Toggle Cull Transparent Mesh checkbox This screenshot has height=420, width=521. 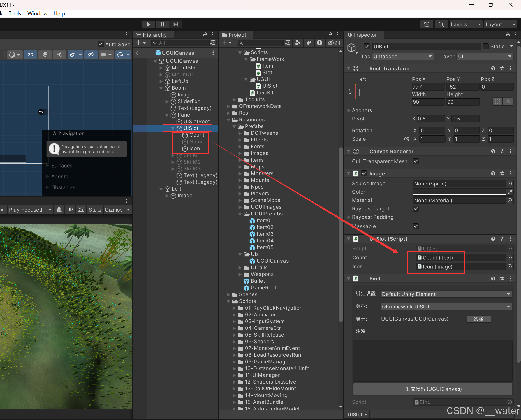pos(416,161)
